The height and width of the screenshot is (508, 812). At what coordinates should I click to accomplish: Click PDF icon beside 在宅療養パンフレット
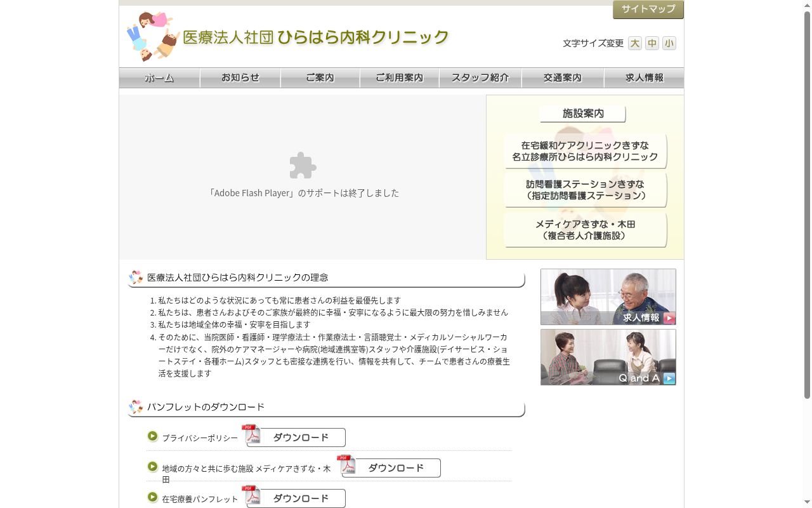251,495
